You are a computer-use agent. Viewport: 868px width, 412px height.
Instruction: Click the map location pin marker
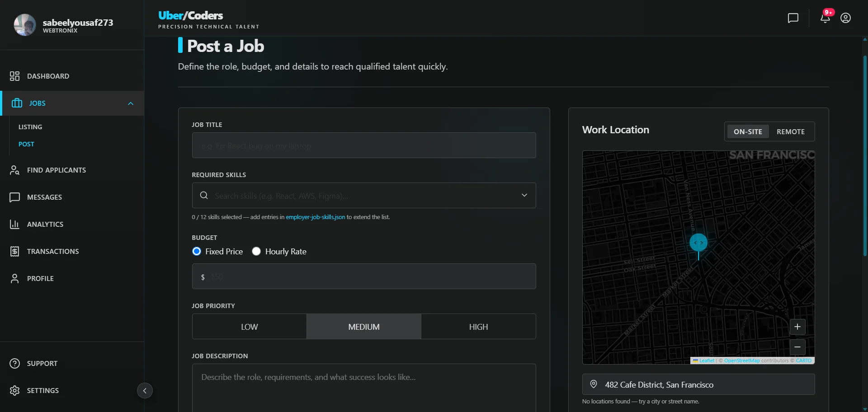point(698,246)
